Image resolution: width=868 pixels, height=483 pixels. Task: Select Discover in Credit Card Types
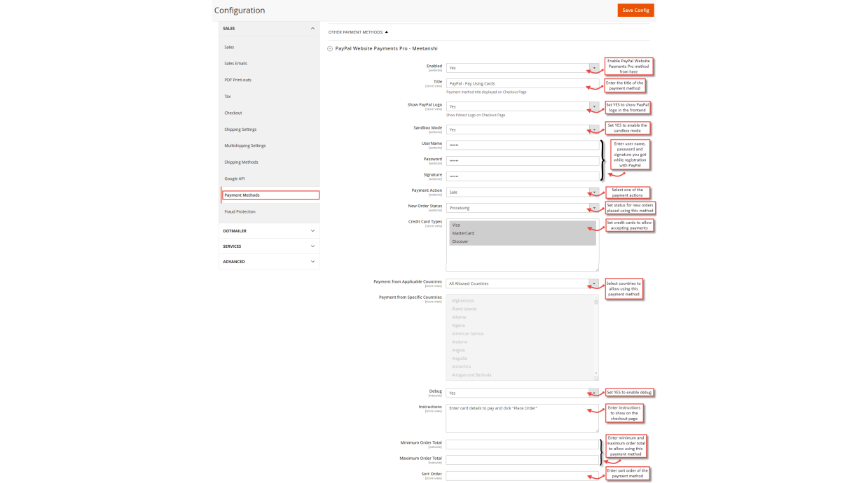point(523,241)
